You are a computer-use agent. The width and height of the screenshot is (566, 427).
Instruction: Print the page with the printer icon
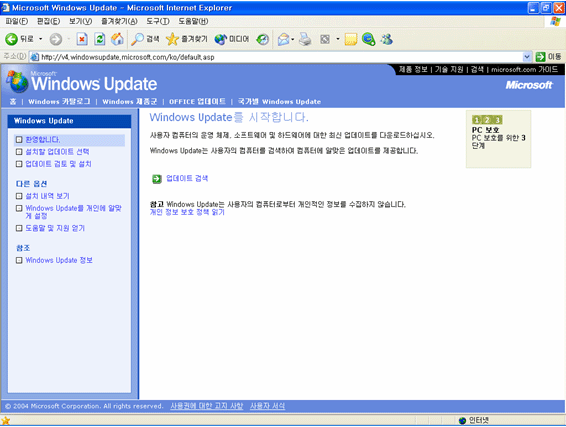(x=305, y=39)
